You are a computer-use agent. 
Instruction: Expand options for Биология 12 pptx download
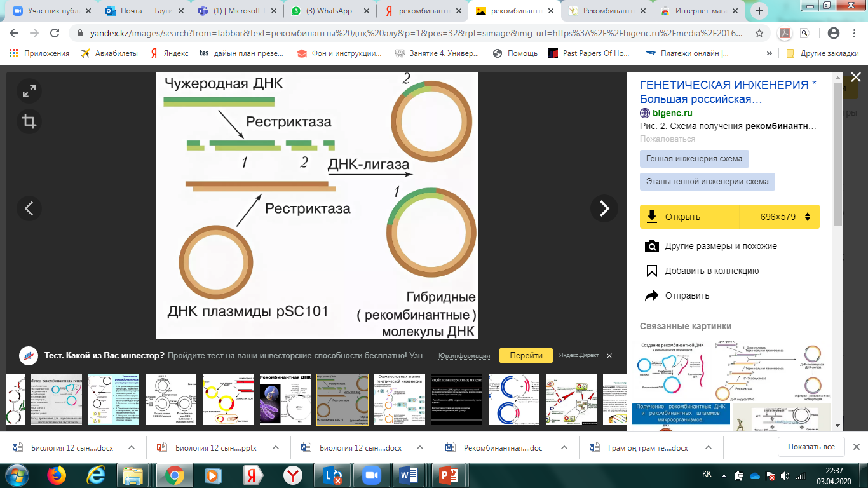coord(276,447)
